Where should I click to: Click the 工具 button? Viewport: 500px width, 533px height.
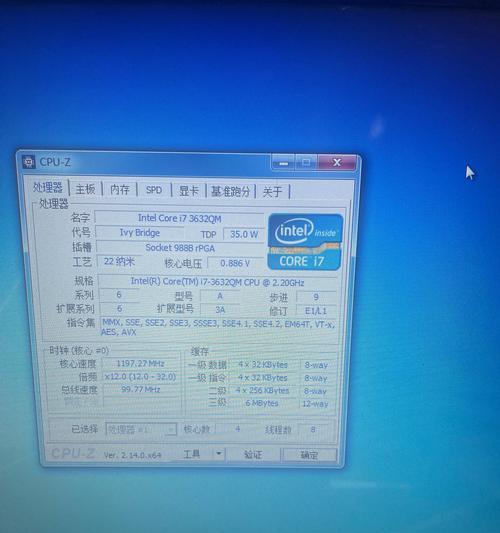coord(192,453)
